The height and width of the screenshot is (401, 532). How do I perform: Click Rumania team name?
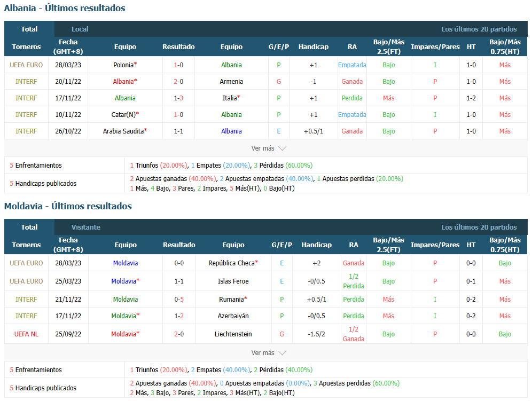click(233, 299)
